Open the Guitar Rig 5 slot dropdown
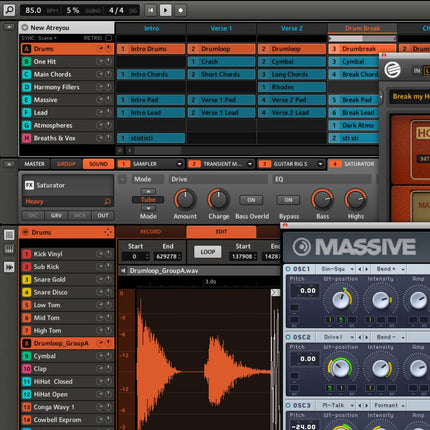The image size is (430, 430). click(320, 164)
